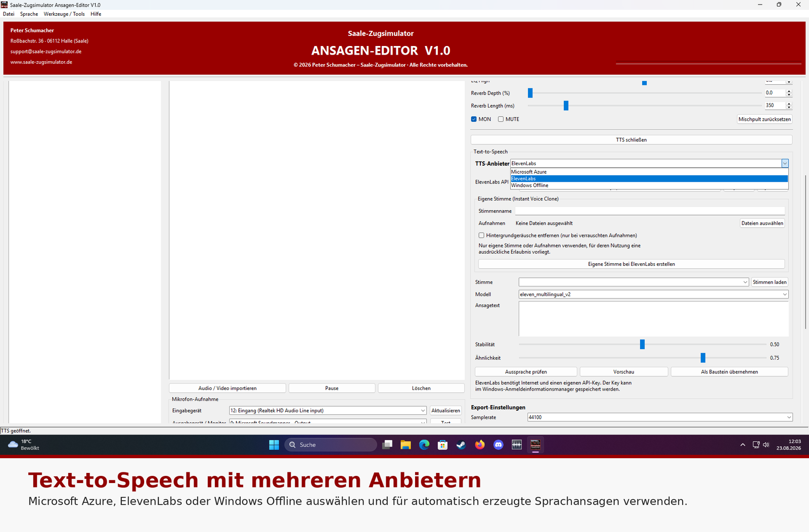Show hidden system tray icons
809x532 pixels.
pyautogui.click(x=742, y=445)
